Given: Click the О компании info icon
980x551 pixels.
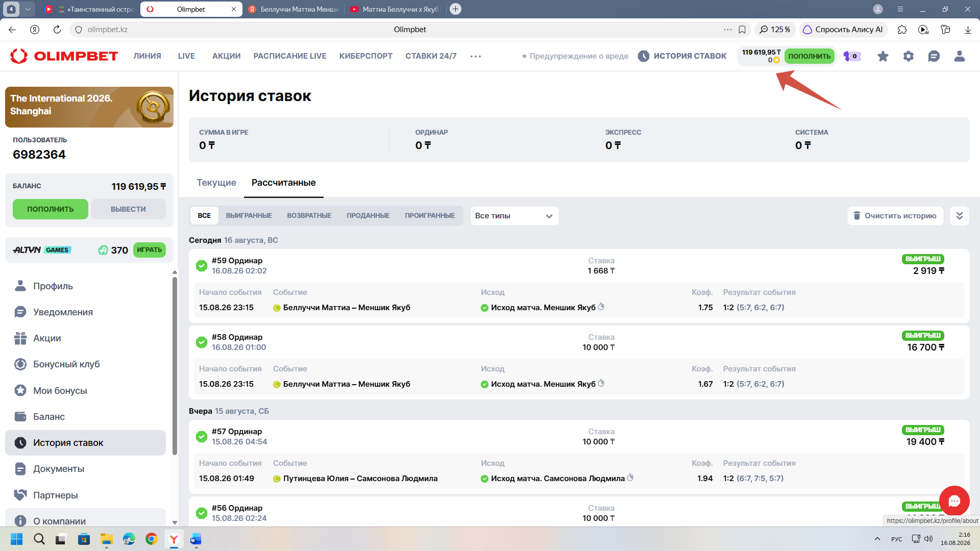Looking at the screenshot, I should [x=20, y=521].
